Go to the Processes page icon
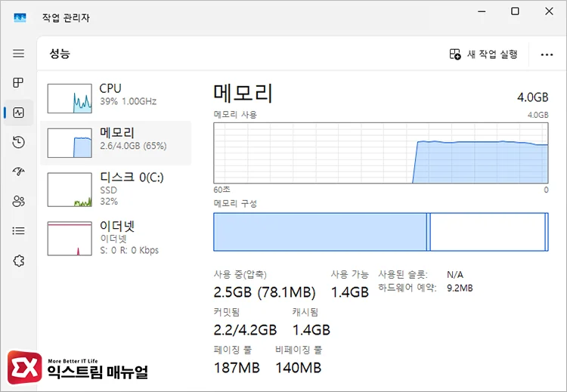 point(18,83)
